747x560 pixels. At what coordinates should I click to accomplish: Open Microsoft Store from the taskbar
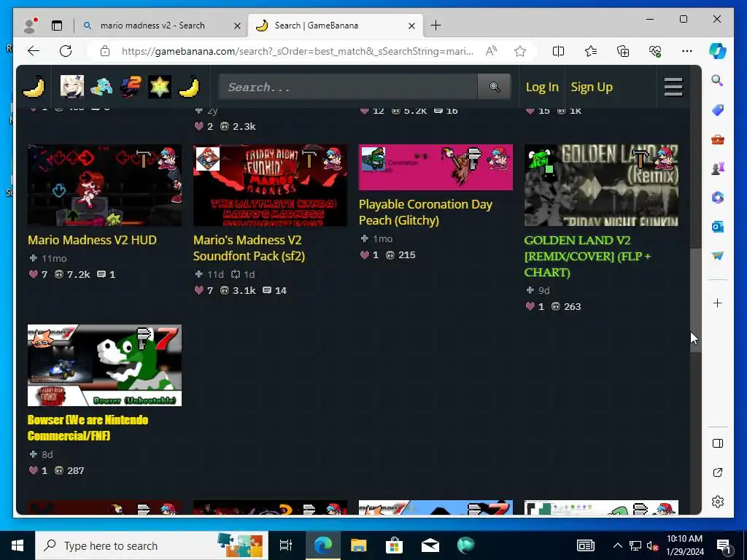[395, 545]
